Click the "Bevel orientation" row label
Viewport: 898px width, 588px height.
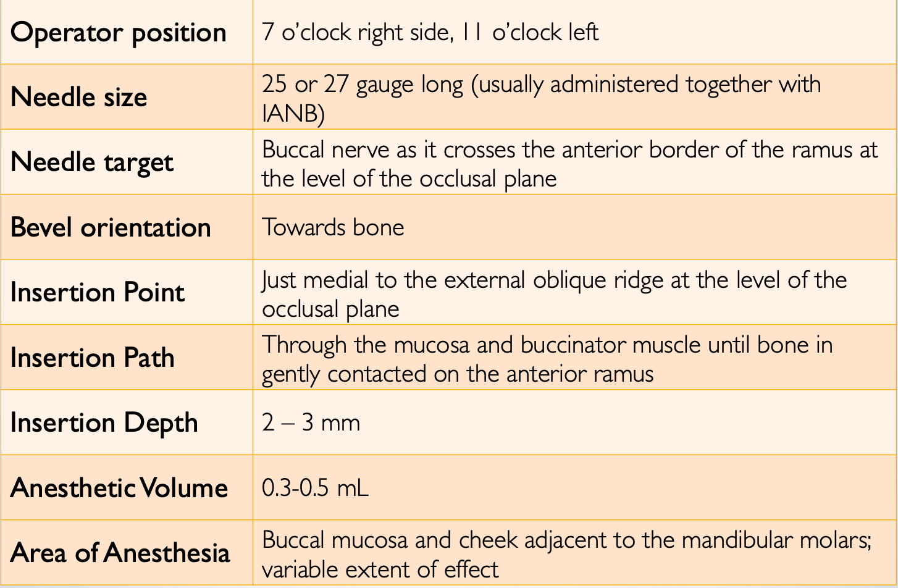[x=111, y=228]
